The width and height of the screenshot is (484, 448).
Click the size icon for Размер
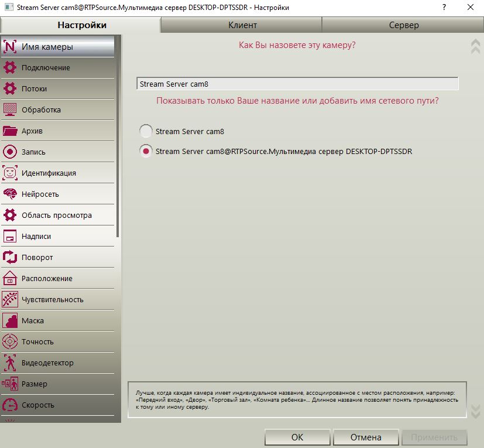point(10,384)
